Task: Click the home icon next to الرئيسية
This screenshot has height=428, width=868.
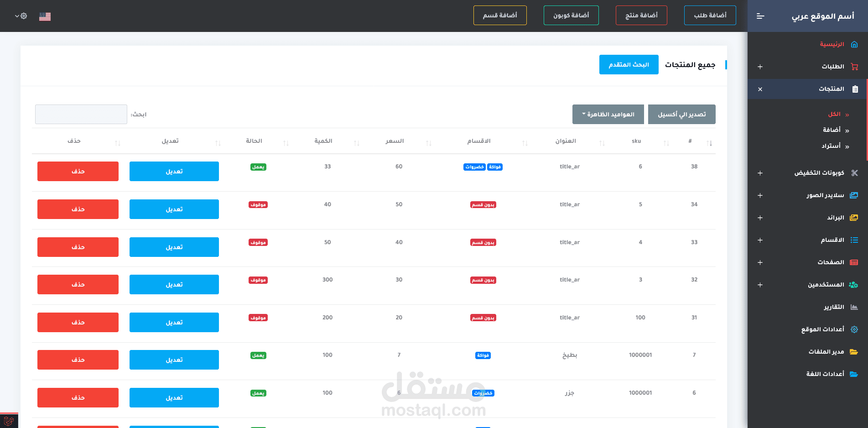Action: click(x=854, y=44)
